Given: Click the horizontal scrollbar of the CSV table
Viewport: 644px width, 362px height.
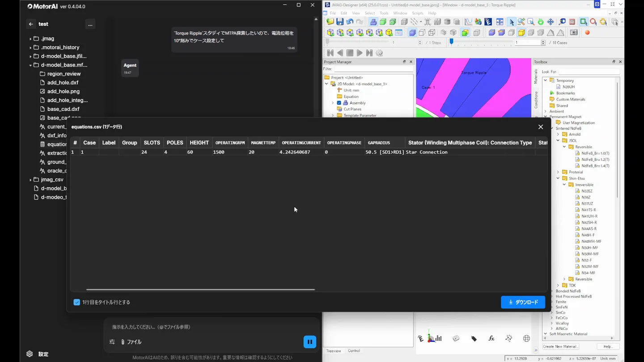Looking at the screenshot, I should click(x=200, y=290).
